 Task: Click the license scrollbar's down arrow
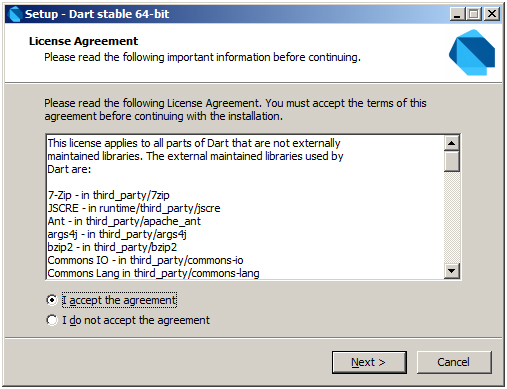452,271
